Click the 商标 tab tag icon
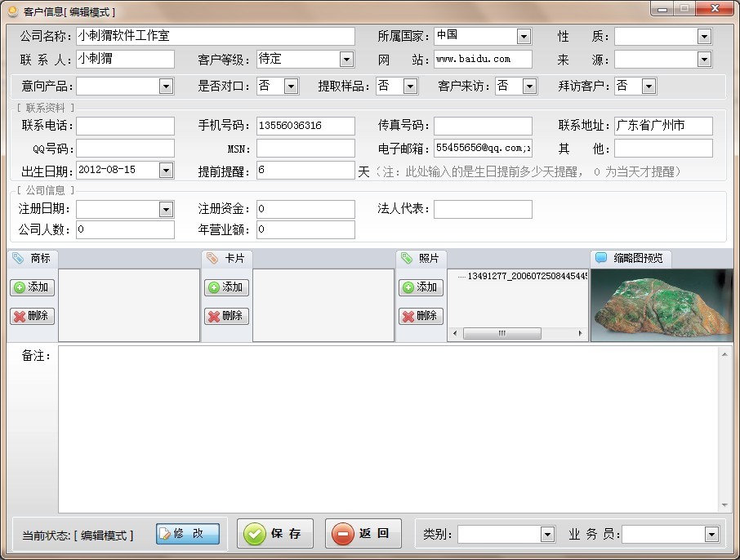 coord(18,258)
